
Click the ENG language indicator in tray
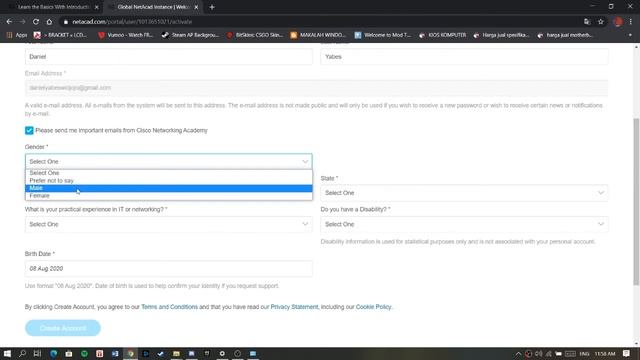(x=584, y=354)
